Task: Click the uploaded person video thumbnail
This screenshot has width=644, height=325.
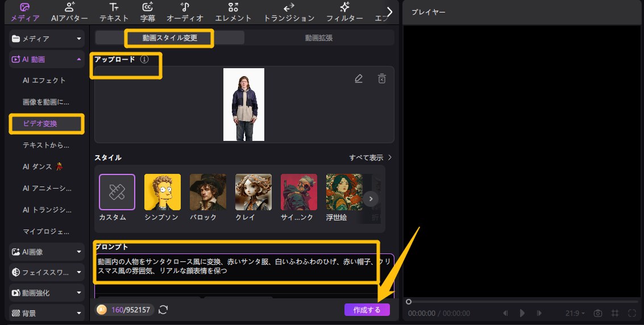Action: [x=243, y=105]
